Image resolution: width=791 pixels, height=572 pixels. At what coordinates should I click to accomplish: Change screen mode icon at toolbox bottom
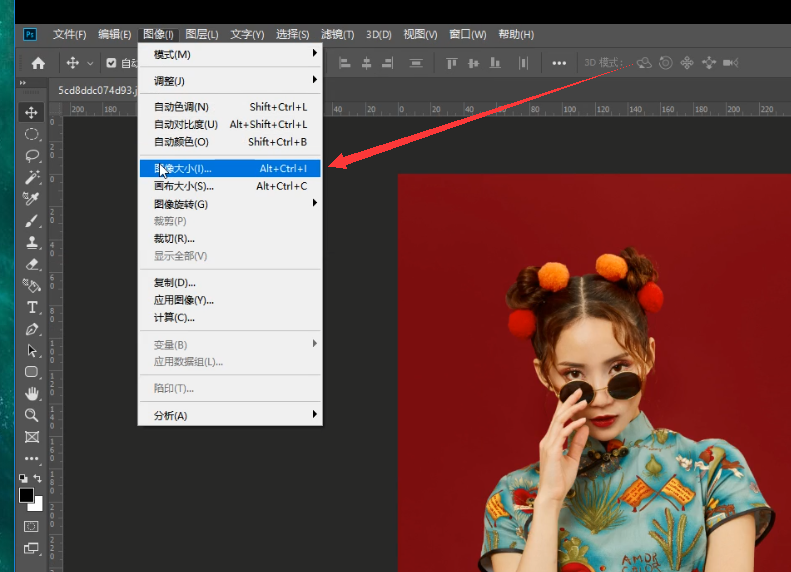pos(31,548)
